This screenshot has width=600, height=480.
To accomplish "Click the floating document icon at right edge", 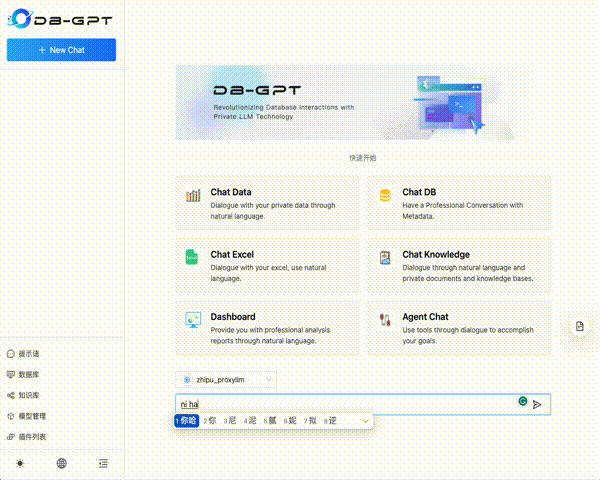I will click(580, 326).
